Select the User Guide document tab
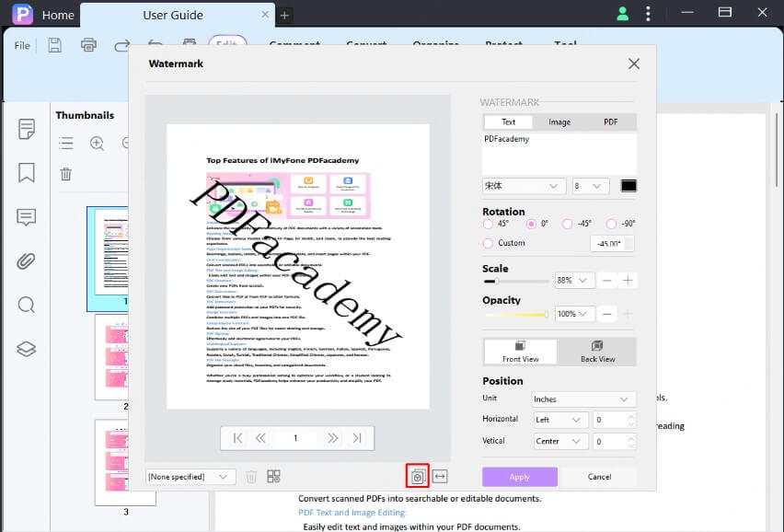This screenshot has width=784, height=532. (x=172, y=16)
